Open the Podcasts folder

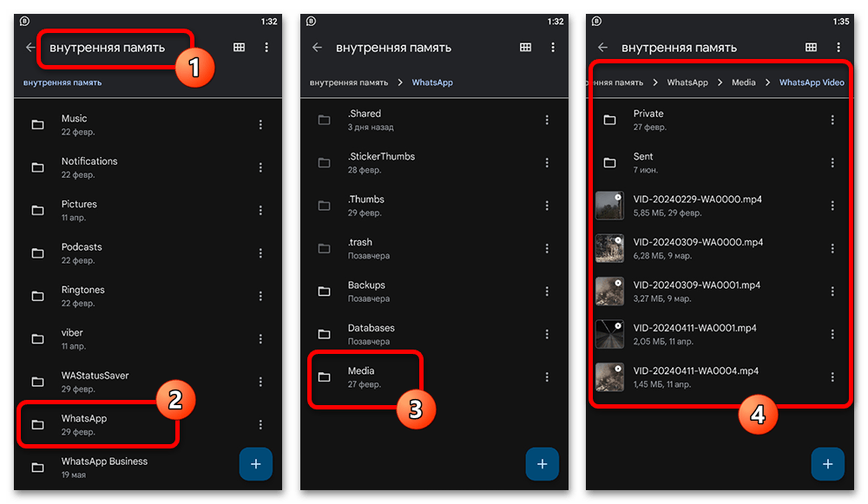[148, 252]
